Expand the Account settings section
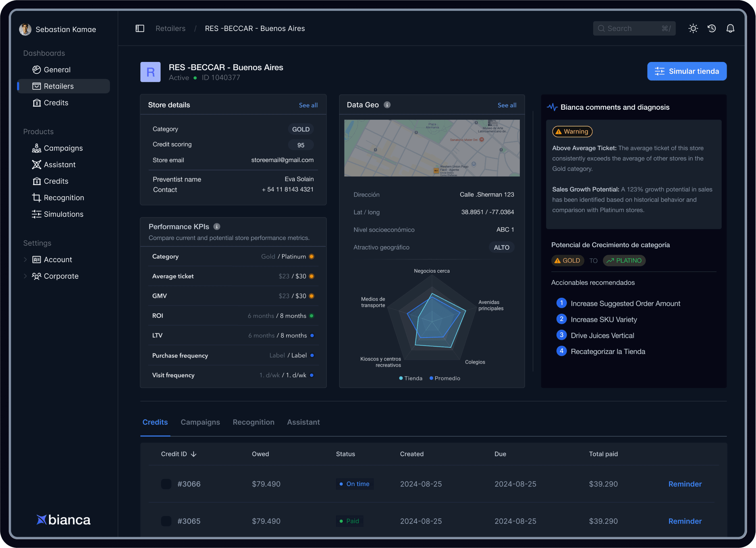Screen dimensions: 756x548 pos(25,259)
